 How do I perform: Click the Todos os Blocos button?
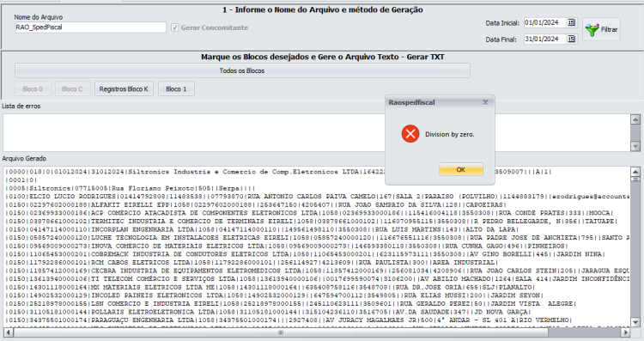click(242, 70)
